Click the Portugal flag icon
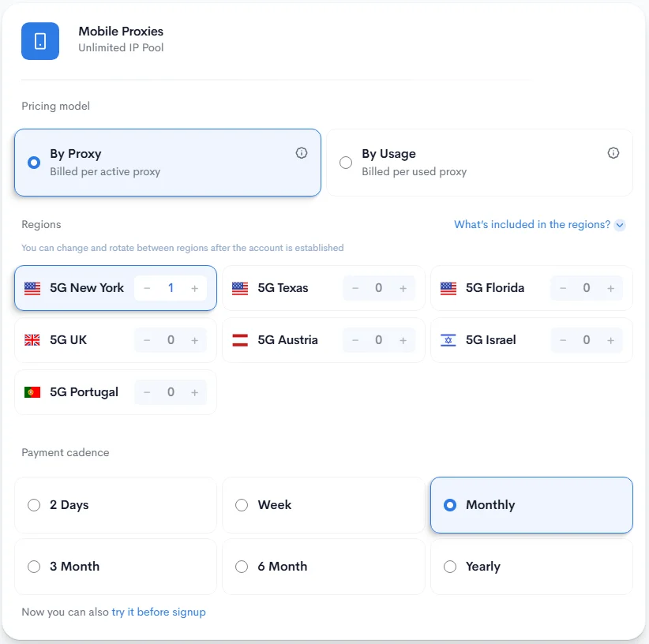 click(x=32, y=392)
